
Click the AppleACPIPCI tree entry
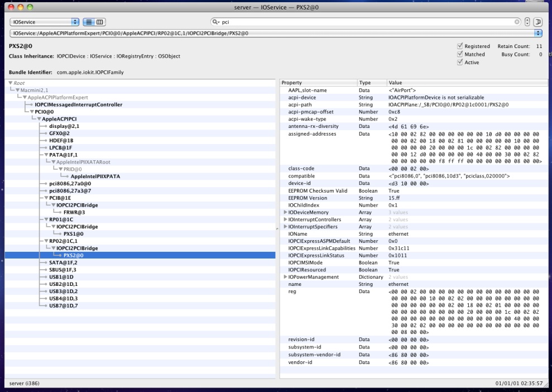(59, 119)
